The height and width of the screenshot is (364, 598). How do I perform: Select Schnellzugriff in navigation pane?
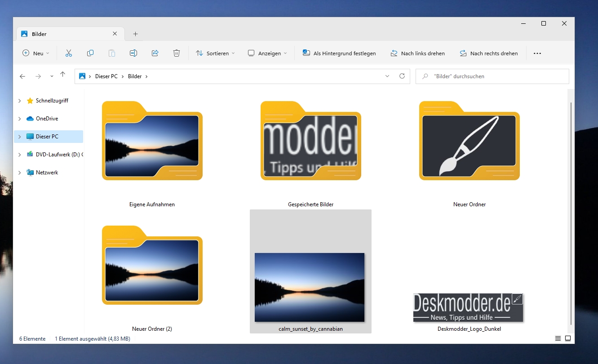click(49, 101)
